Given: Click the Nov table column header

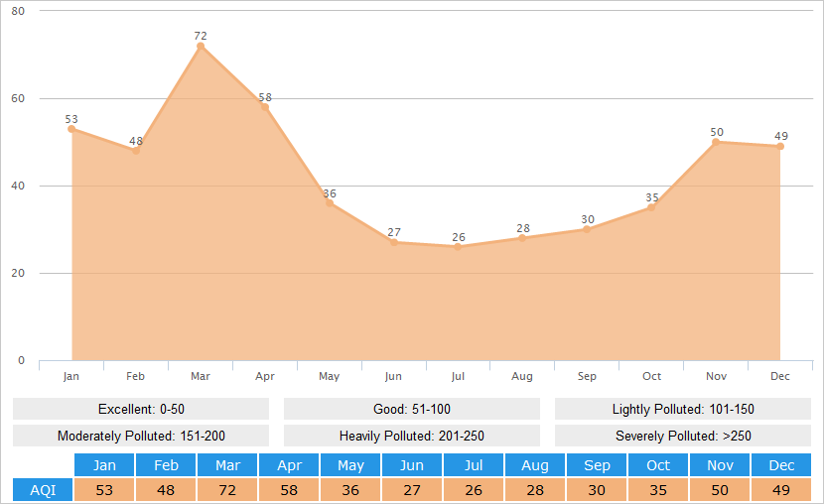Looking at the screenshot, I should click(720, 465).
